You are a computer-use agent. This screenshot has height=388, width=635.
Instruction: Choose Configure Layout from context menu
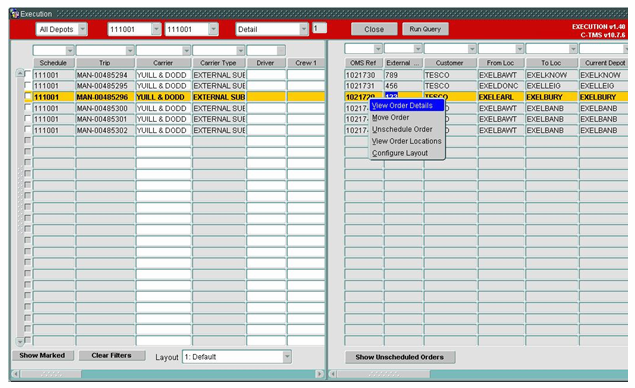(x=407, y=153)
